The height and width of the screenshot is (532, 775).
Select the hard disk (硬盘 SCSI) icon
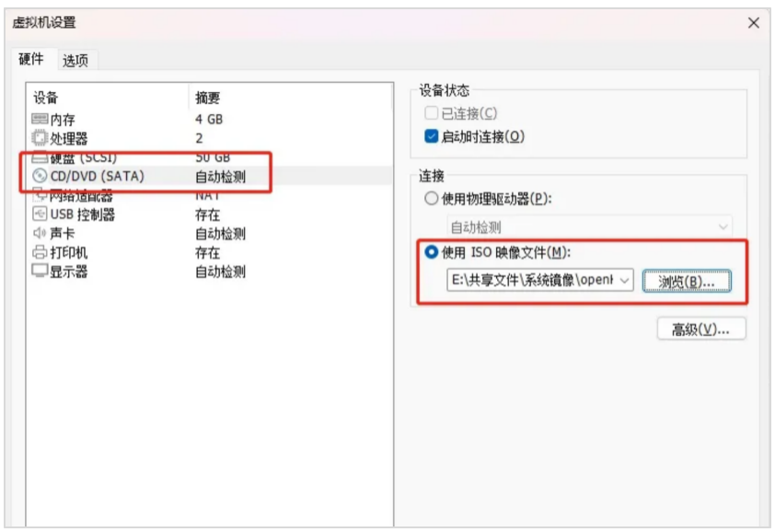point(40,158)
